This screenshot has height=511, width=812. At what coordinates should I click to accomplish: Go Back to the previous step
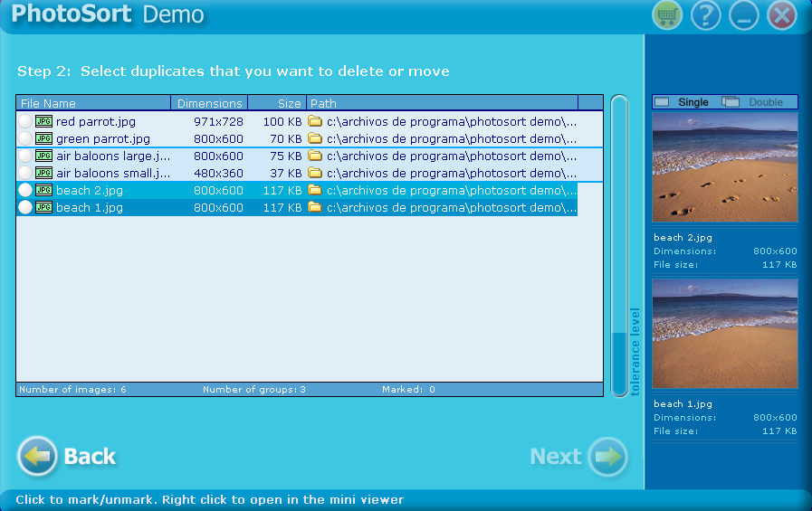point(67,456)
